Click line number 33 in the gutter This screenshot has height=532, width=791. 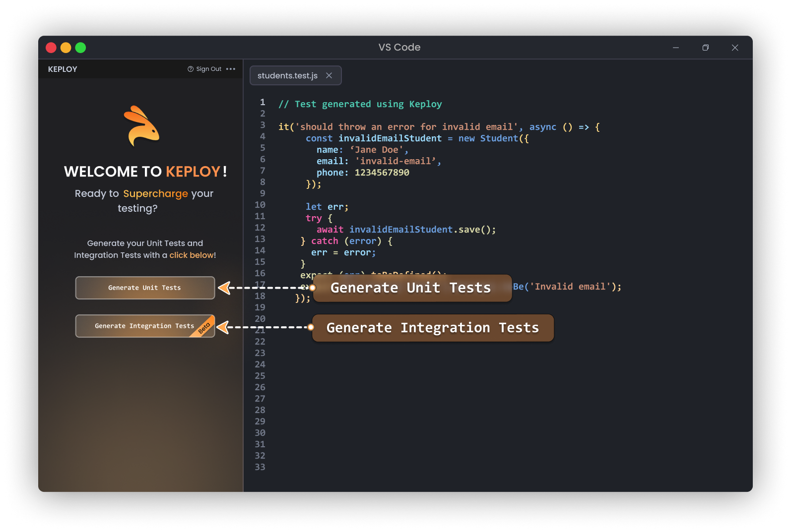point(260,467)
